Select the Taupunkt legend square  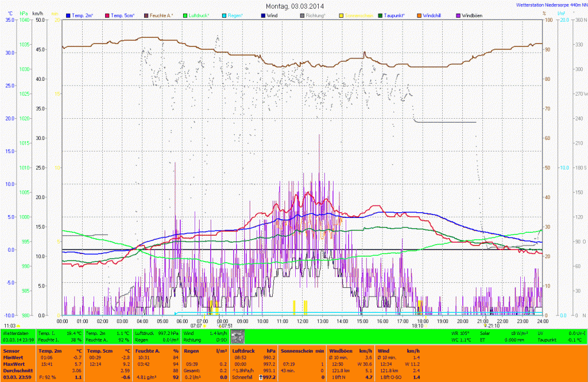point(380,14)
